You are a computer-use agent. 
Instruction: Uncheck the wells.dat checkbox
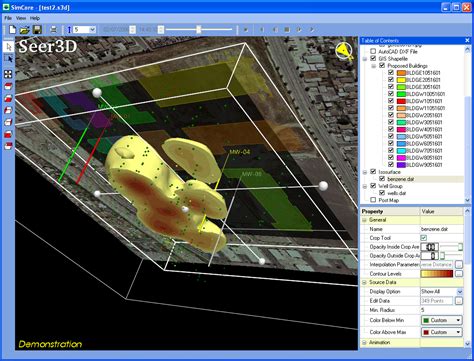click(382, 193)
